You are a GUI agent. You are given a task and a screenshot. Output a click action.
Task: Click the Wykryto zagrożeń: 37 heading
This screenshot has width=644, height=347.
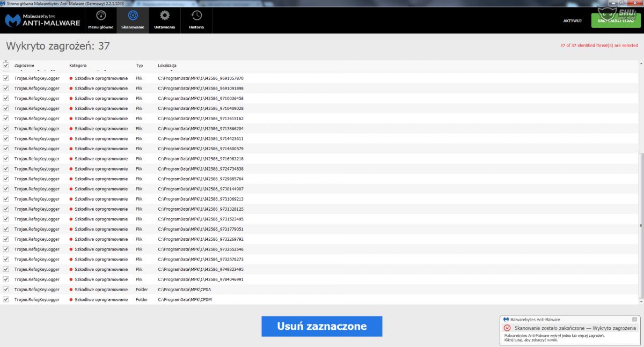58,46
